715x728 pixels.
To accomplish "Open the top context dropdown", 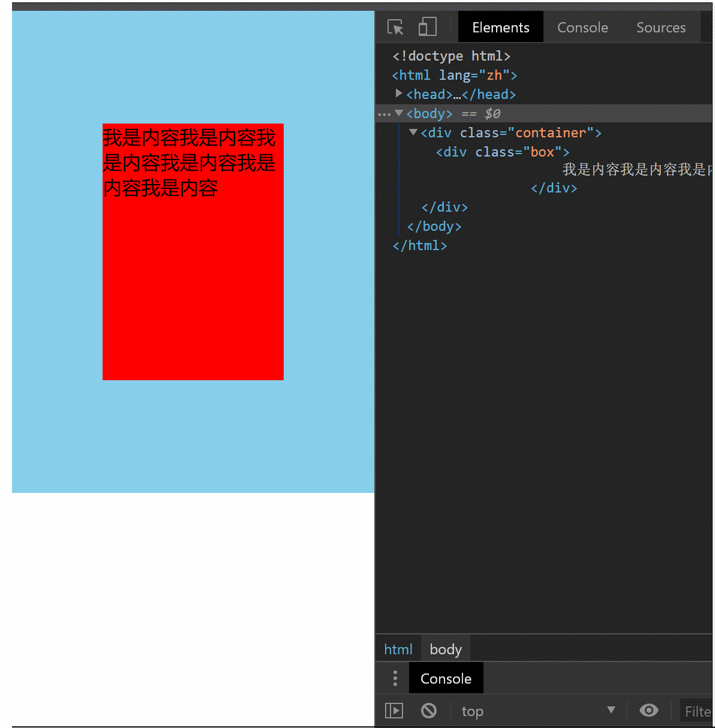I will tap(537, 711).
